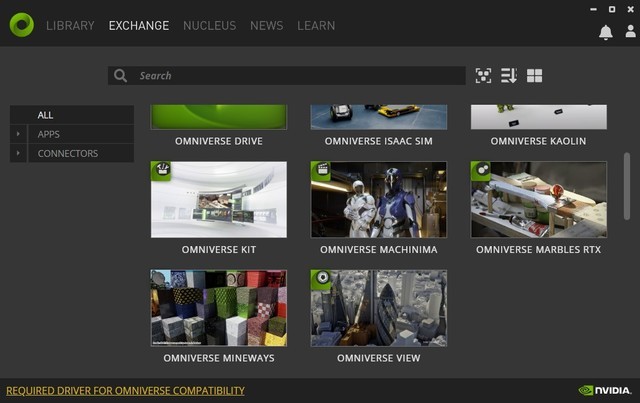Open the NUCLEUS tab

209,26
